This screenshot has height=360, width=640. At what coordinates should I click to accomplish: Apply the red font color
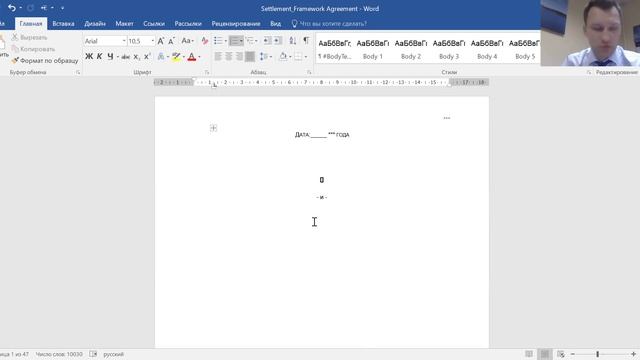click(x=191, y=57)
